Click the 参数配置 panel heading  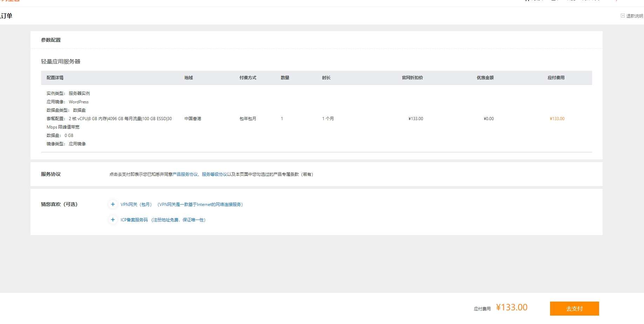(51, 40)
